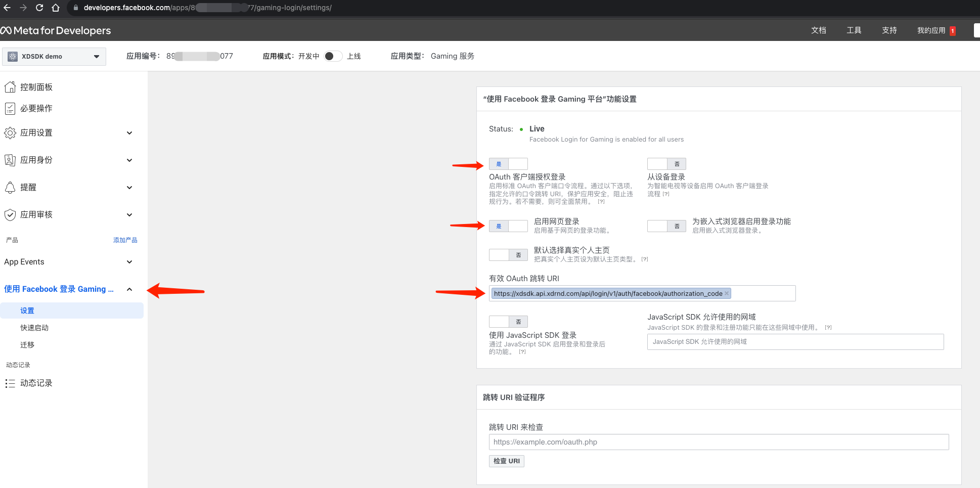Viewport: 980px width, 488px height.
Task: Click the help [?] under 使用 JavaScript SDK 登录
Action: (x=522, y=351)
